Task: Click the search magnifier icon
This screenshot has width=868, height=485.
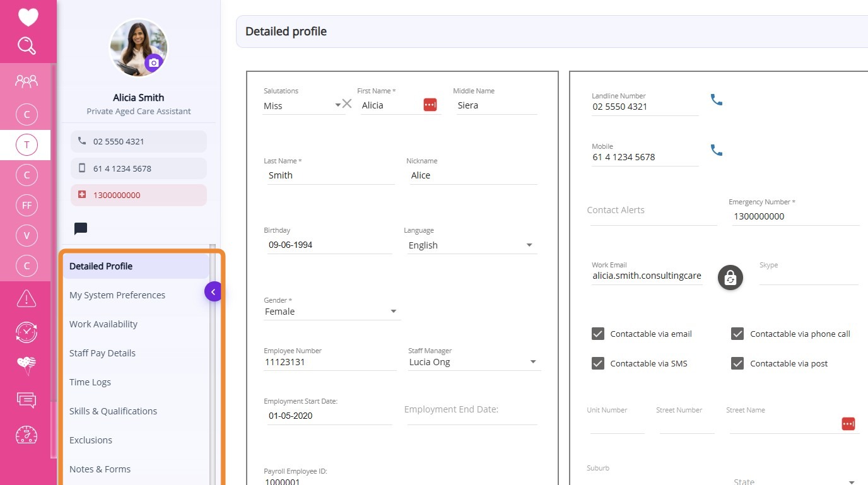Action: 26,46
